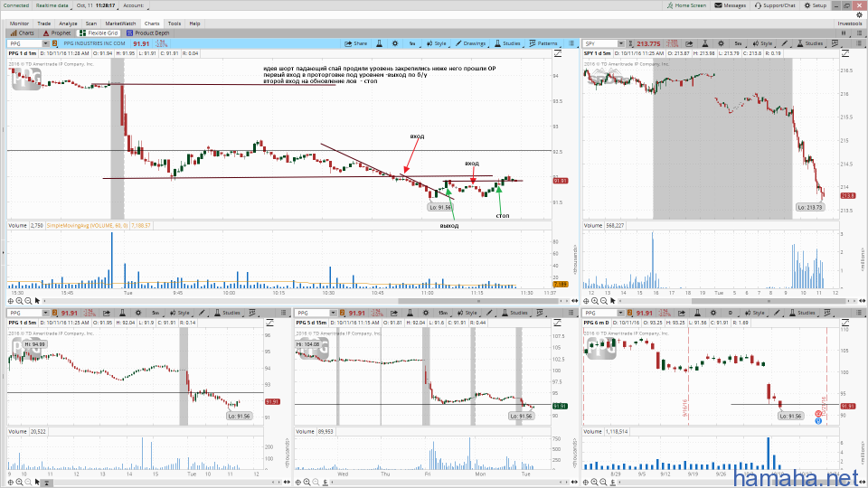Open Style menu in PPG 1m chart
This screenshot has height=488, width=868.
437,43
